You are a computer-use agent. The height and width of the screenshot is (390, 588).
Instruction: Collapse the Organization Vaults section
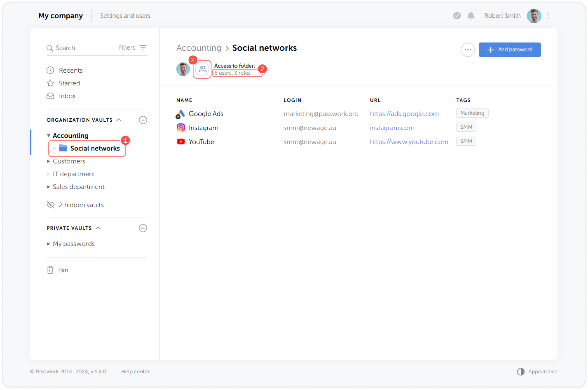[119, 120]
